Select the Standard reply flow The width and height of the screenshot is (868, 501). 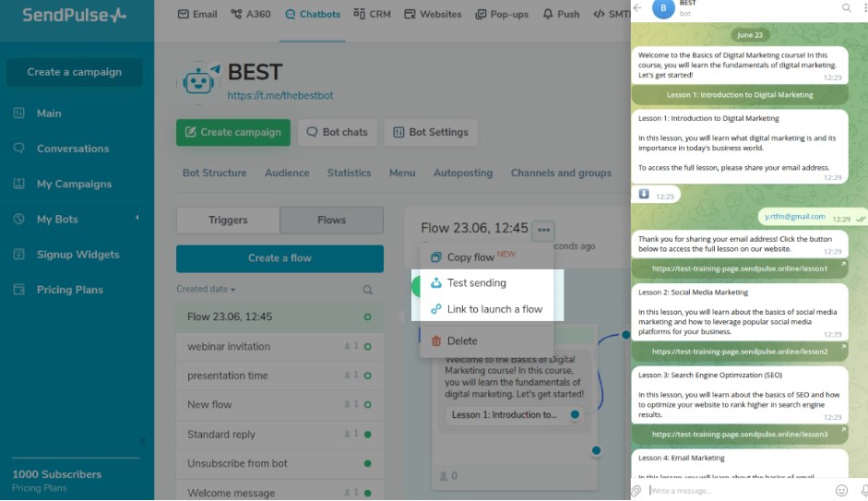click(x=279, y=435)
